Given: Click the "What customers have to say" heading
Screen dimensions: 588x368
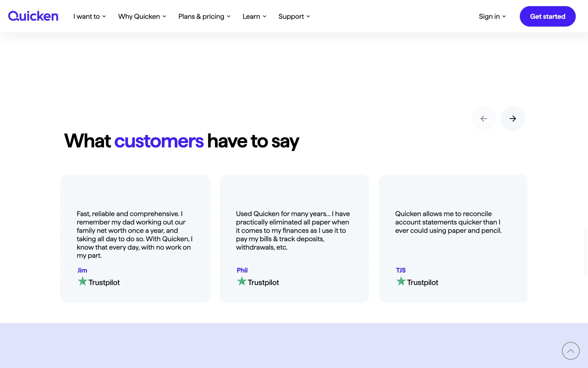Looking at the screenshot, I should click(182, 141).
